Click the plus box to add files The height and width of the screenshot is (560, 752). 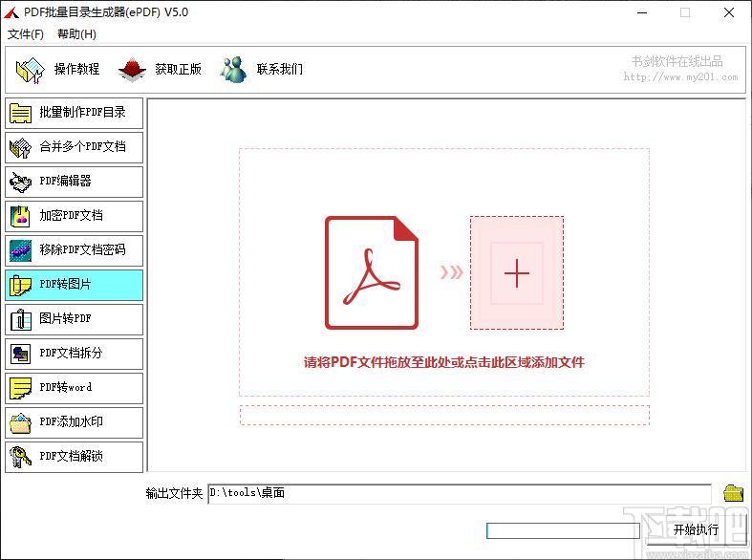point(516,273)
